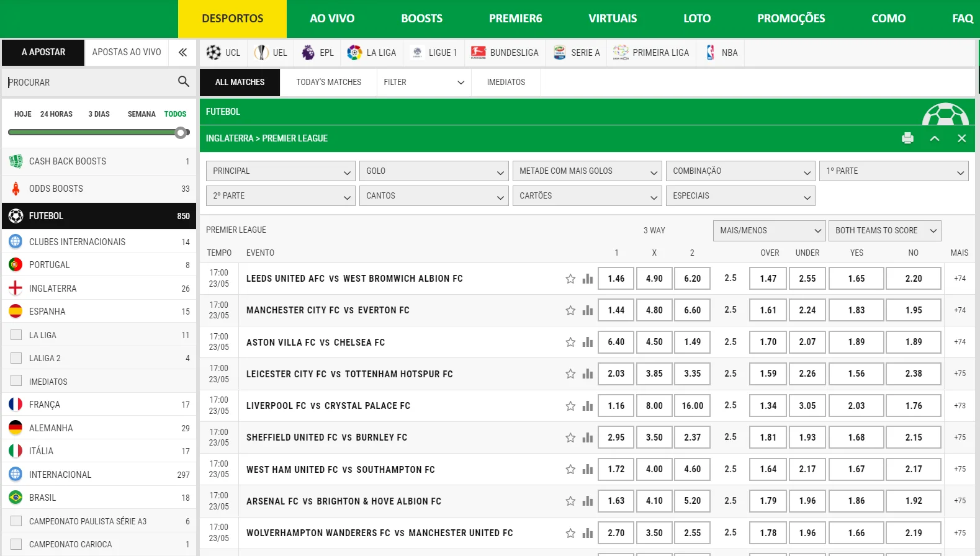This screenshot has height=556, width=980.
Task: Close the Premier League panel
Action: tap(961, 138)
